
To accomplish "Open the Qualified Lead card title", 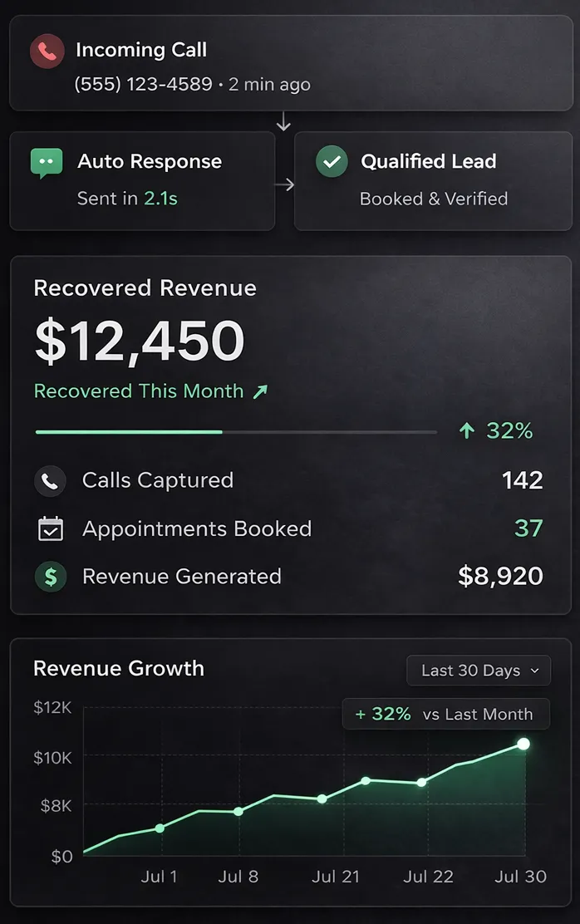I will point(429,161).
